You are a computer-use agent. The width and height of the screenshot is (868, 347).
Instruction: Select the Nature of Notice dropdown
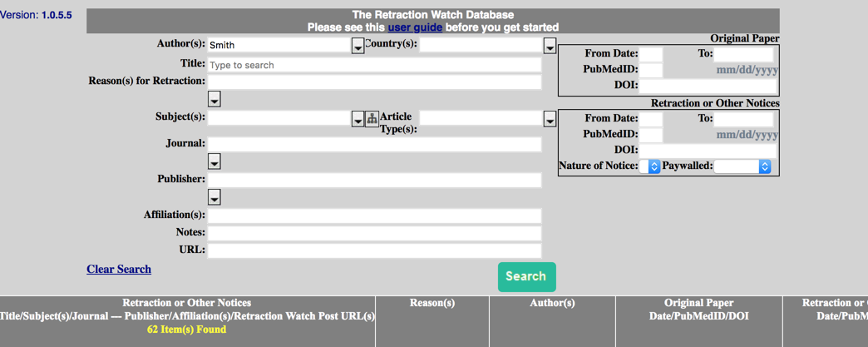[x=649, y=166]
